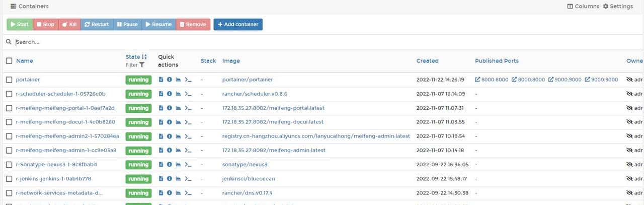Image resolution: width=644 pixels, height=205 pixels.
Task: Open console for r-scheduler-scheduler-1-05726c0b
Action: (188, 94)
